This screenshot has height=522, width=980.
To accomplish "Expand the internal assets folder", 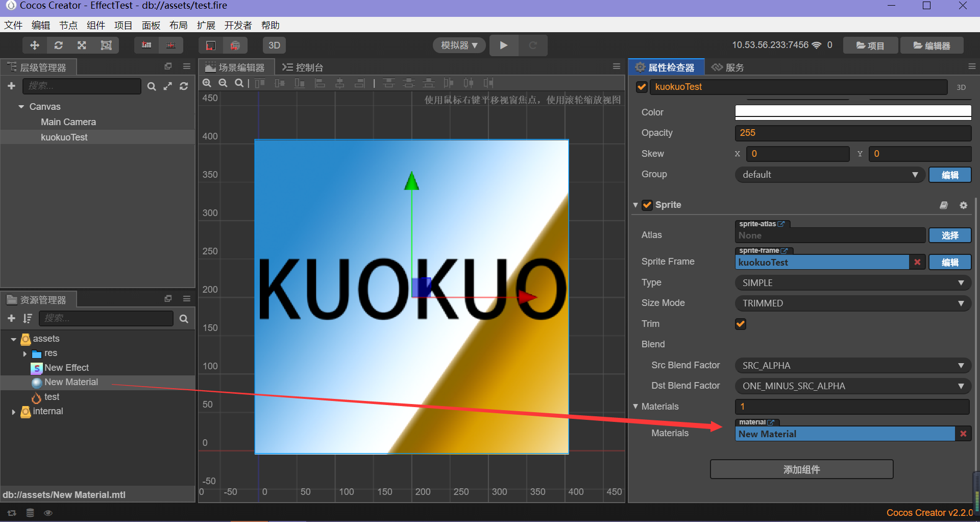I will point(13,412).
